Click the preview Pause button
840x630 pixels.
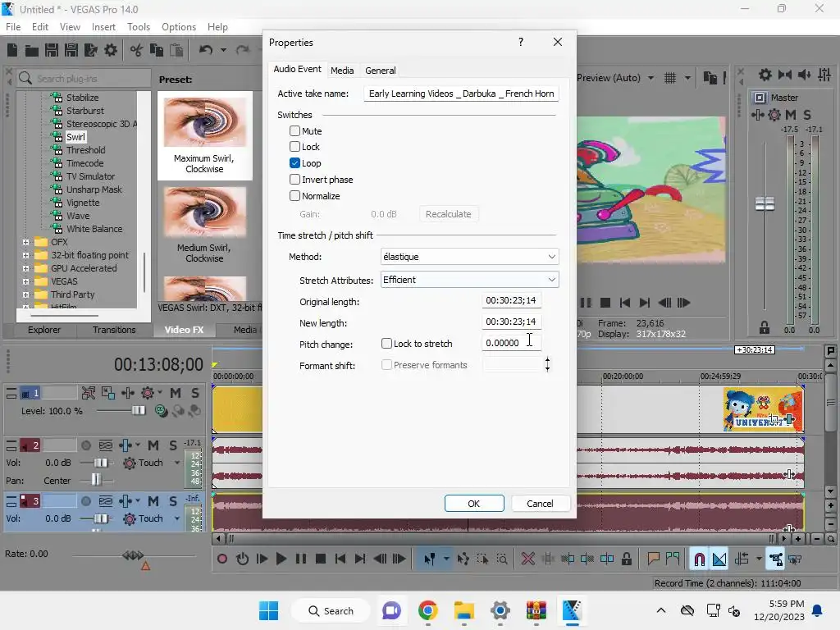coord(586,303)
